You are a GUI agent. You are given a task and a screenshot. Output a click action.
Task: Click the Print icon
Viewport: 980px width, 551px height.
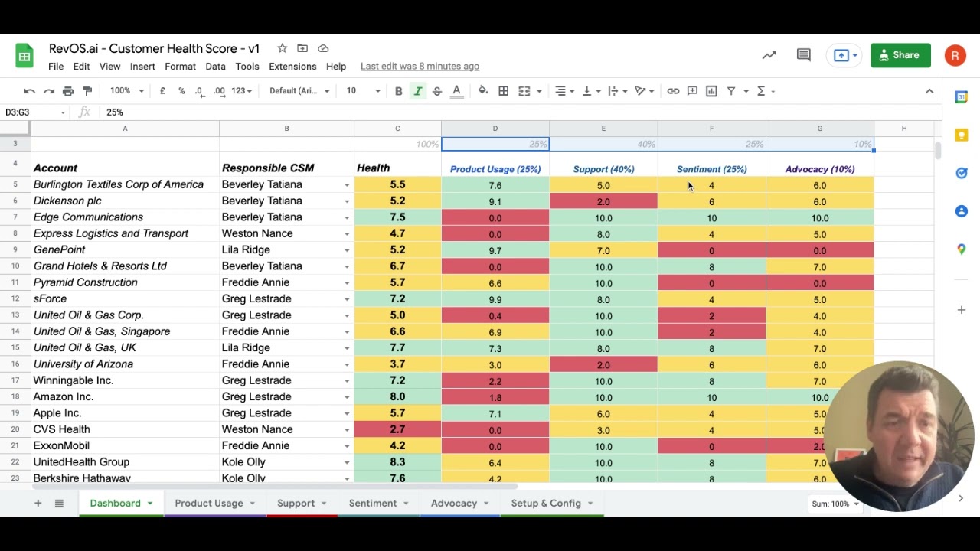(x=68, y=91)
